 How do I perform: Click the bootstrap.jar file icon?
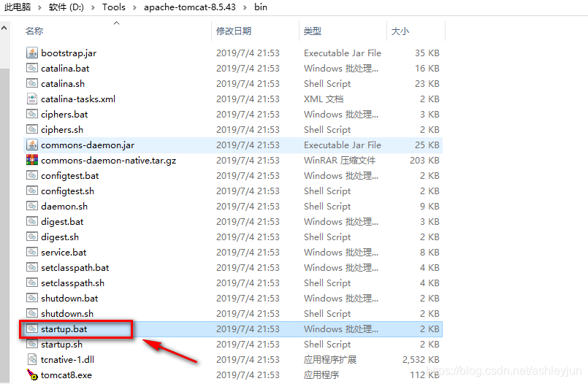click(x=32, y=53)
